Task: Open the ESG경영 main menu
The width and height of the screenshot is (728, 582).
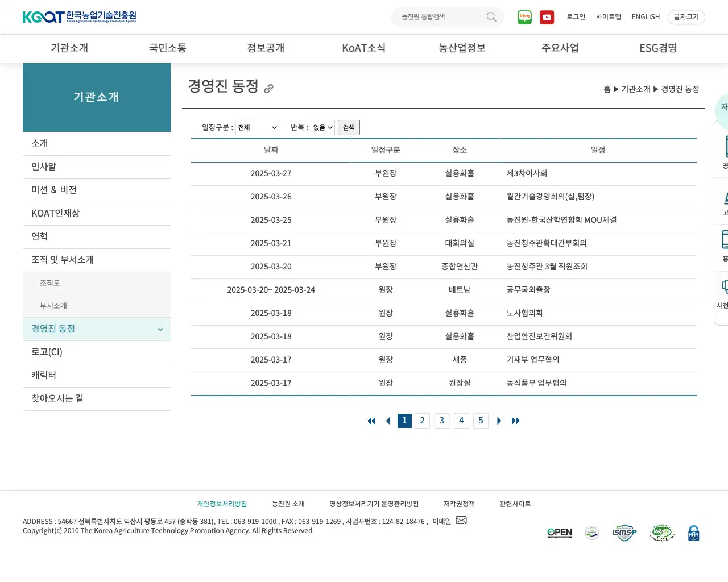Action: [x=658, y=48]
